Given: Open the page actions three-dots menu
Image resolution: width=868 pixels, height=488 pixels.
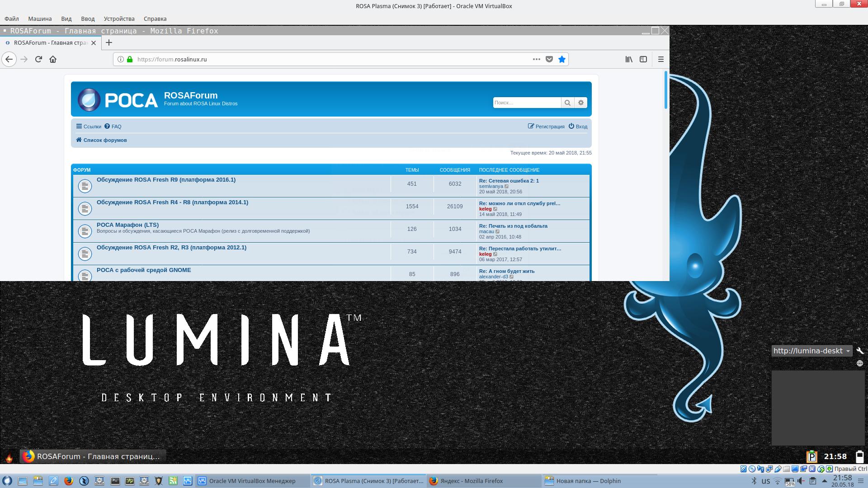Looking at the screenshot, I should pyautogui.click(x=536, y=59).
